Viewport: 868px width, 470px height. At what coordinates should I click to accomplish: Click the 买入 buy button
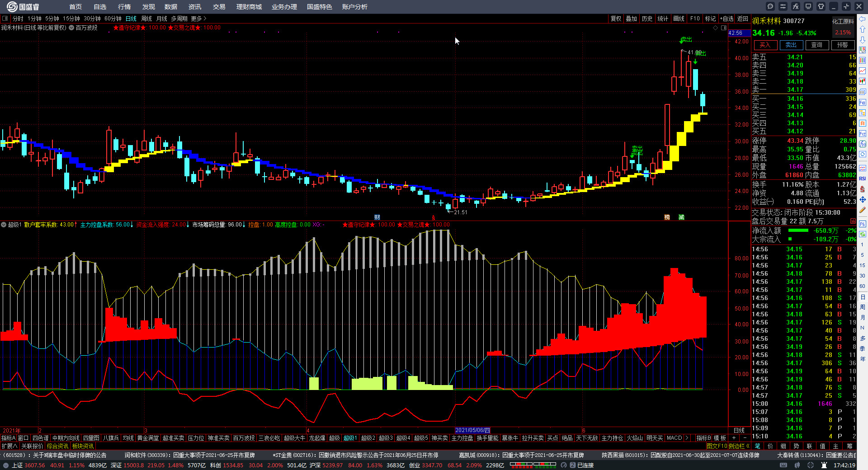765,45
